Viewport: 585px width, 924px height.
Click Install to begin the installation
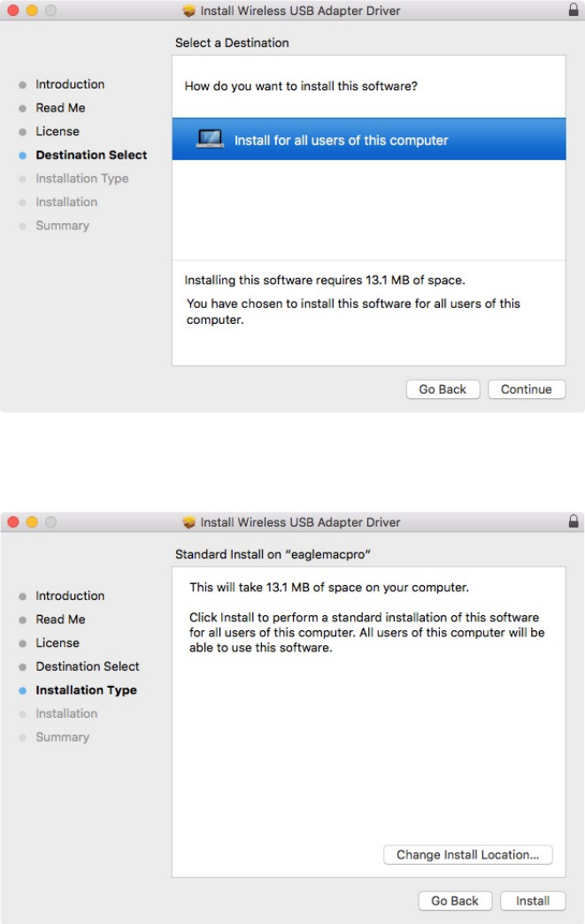[x=533, y=901]
